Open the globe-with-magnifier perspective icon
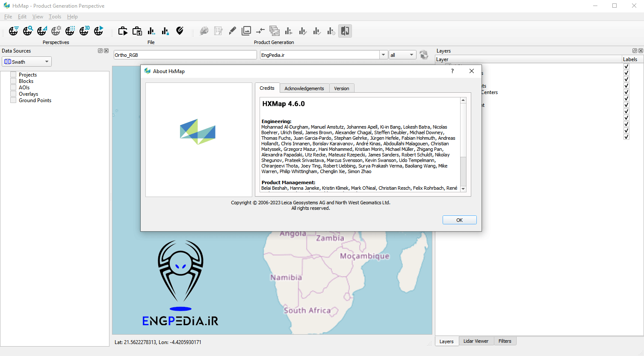Viewport: 644px width, 356px height. (28, 31)
